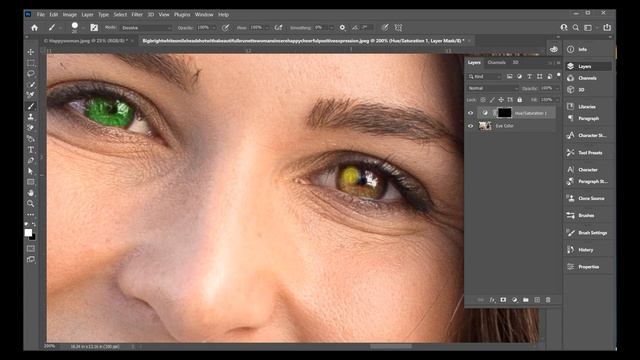Viewport: 640px width, 360px height.
Task: Add a layer mask from panel footer
Action: 503,300
